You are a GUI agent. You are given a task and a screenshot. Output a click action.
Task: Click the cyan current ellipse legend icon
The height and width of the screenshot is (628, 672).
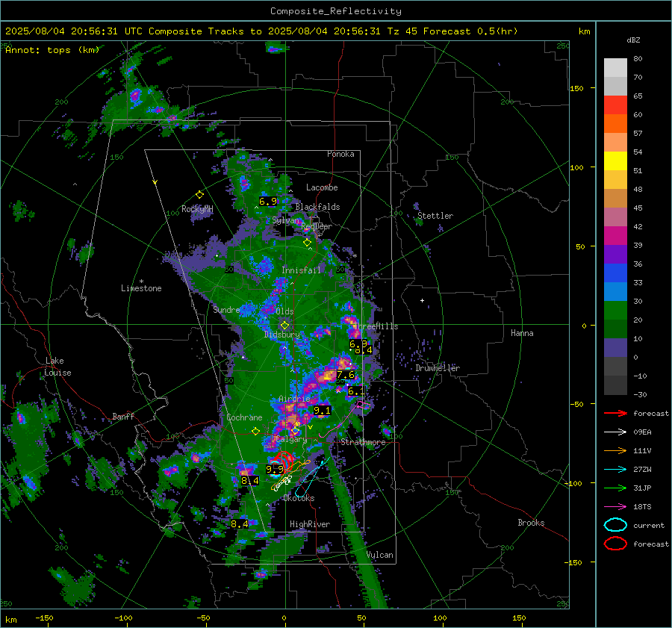click(615, 525)
